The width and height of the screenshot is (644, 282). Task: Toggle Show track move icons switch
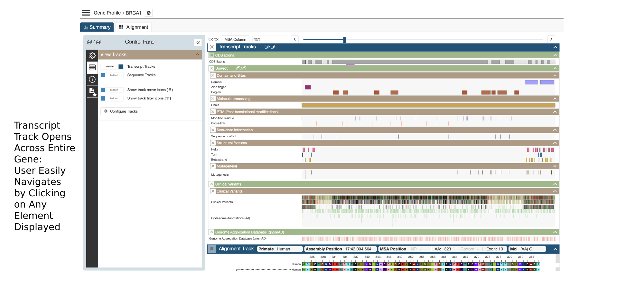(112, 90)
